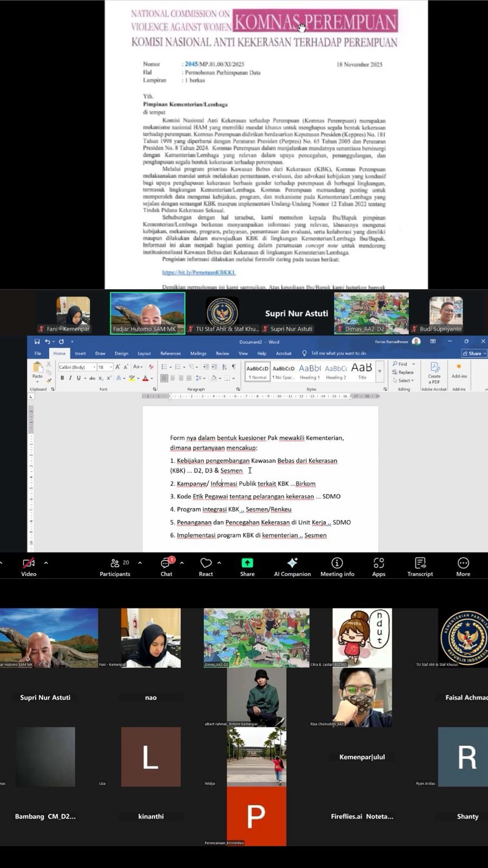
Task: Click the green Share screen button
Action: pyautogui.click(x=247, y=566)
